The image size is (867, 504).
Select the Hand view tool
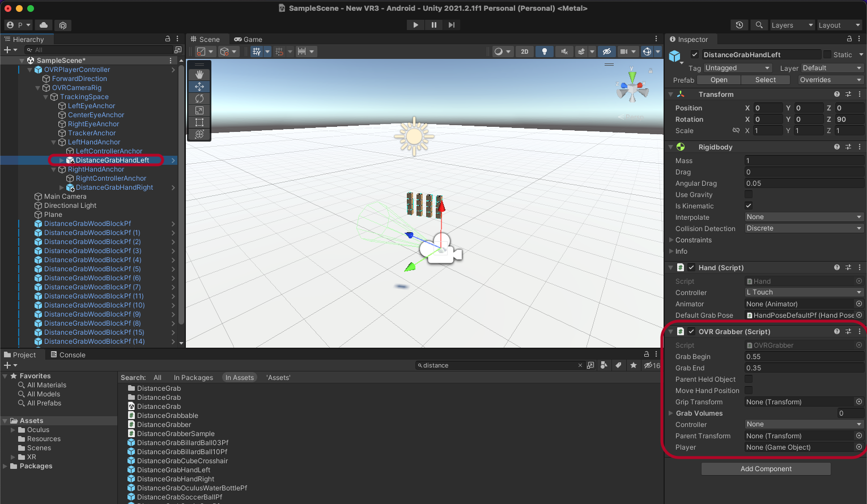199,75
